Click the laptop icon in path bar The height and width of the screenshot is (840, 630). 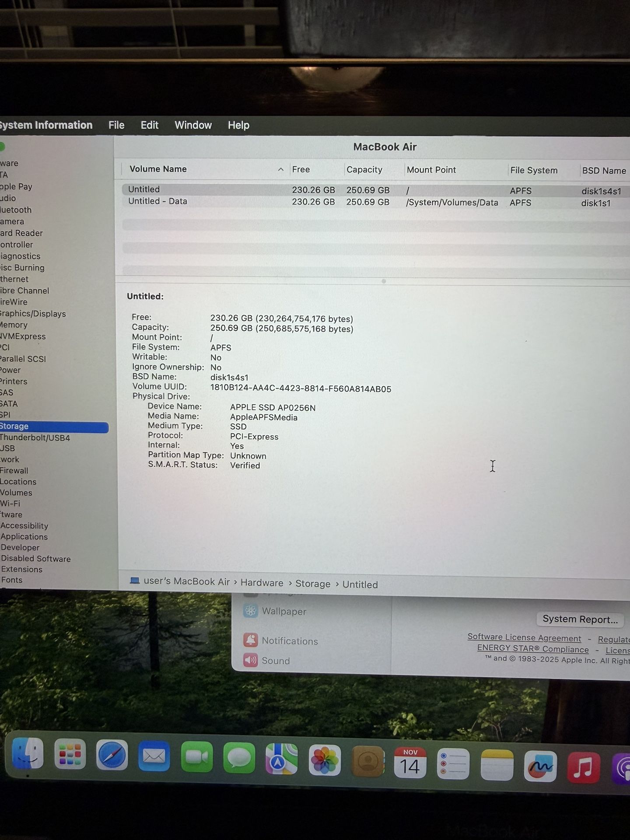(135, 581)
